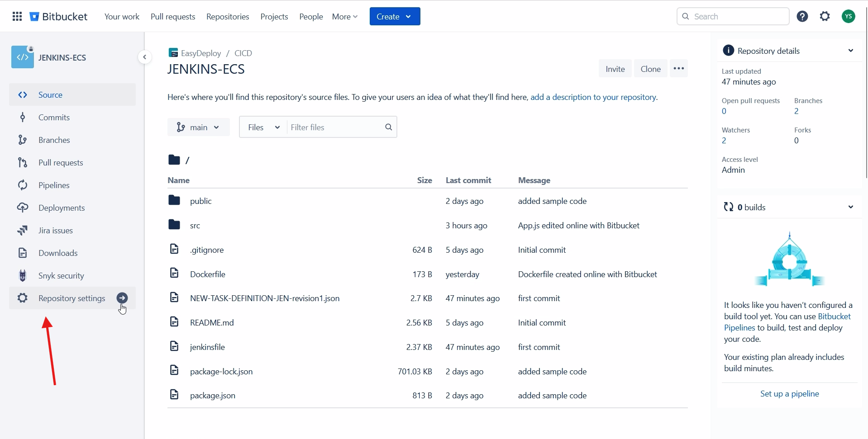The height and width of the screenshot is (439, 868).
Task: Open the jenkinsfile file name
Action: point(207,347)
